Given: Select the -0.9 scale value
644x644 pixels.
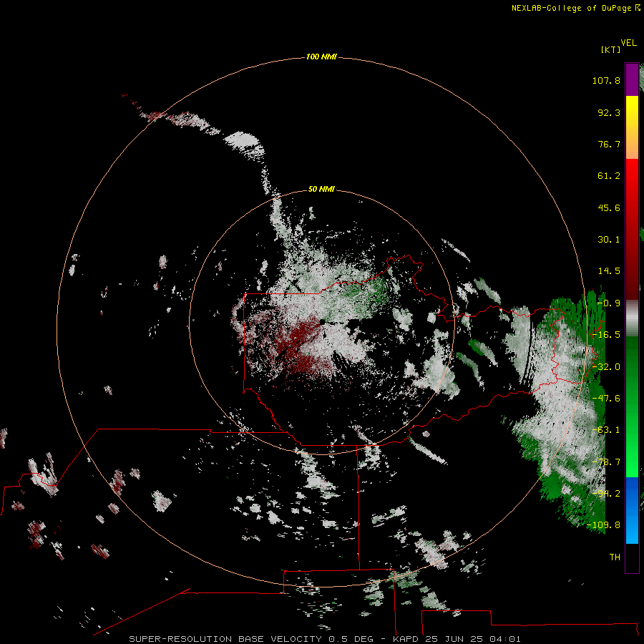Looking at the screenshot, I should click(609, 303).
